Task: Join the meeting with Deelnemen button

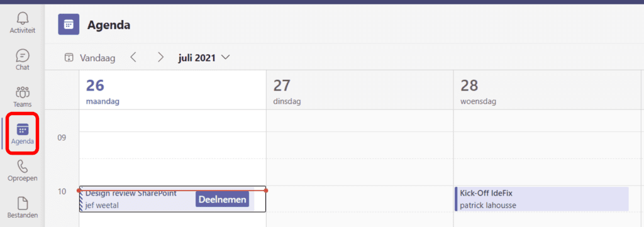Action: pos(222,199)
